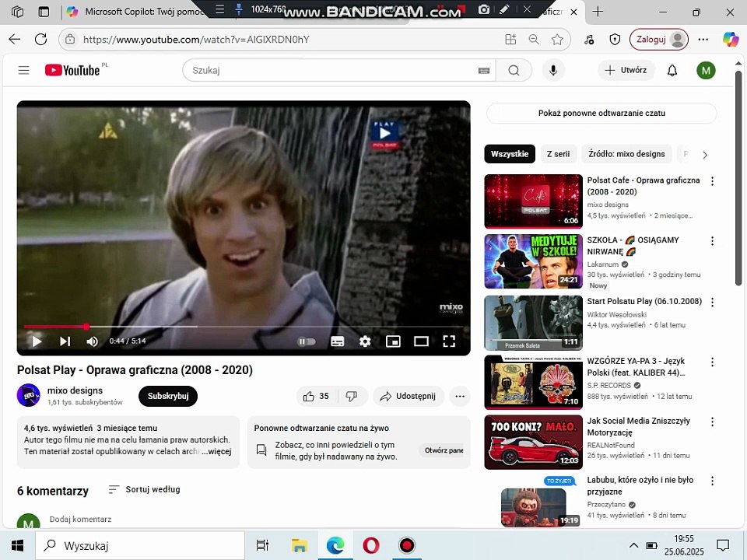Go back in the browser
This screenshot has height=560, width=747.
pos(15,40)
